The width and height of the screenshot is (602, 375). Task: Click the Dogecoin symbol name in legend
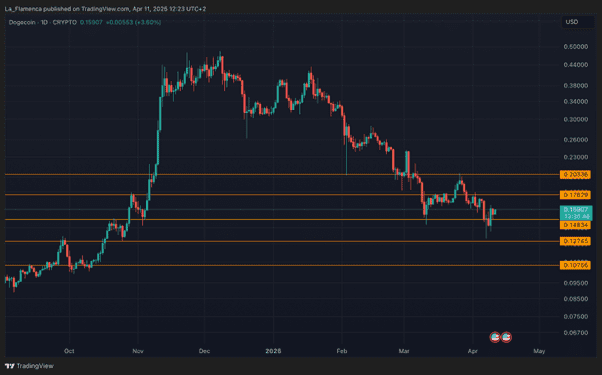(x=22, y=22)
